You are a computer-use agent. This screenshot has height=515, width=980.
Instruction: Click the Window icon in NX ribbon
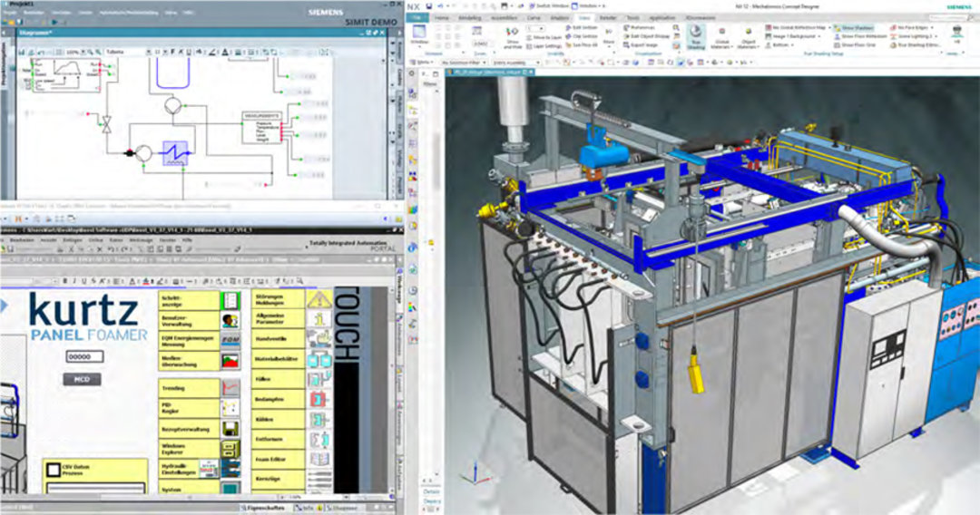419,35
